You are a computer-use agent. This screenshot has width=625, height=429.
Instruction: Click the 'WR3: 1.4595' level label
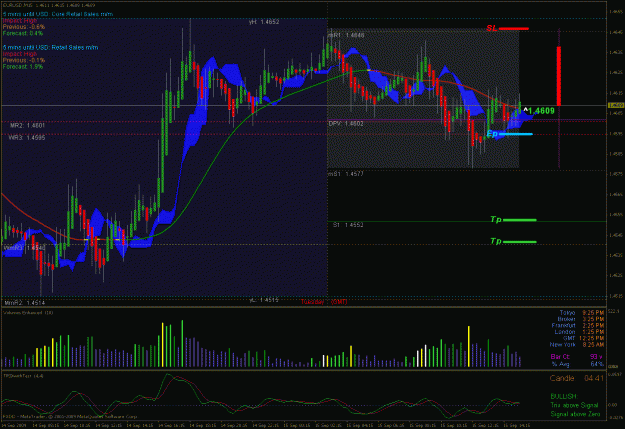tap(27, 138)
